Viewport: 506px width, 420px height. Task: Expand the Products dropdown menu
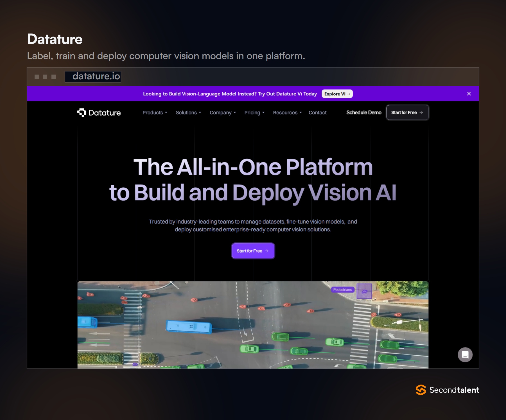click(155, 113)
